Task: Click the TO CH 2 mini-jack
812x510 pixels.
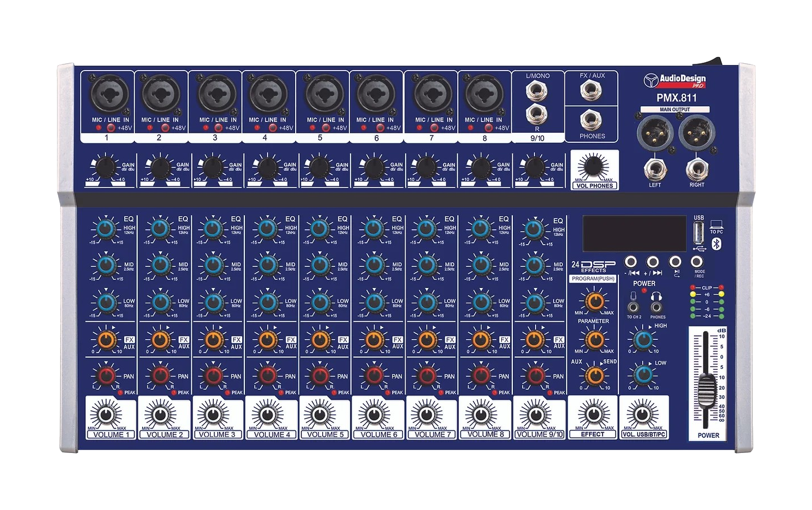Action: 634,307
